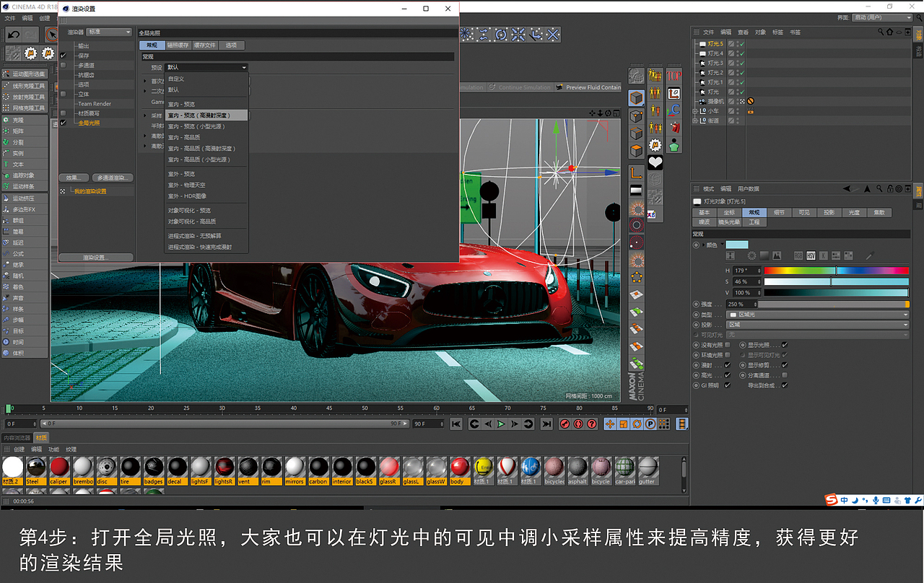Image resolution: width=924 pixels, height=583 pixels.
Task: Add a 克隆 MoGraph object
Action: point(25,120)
